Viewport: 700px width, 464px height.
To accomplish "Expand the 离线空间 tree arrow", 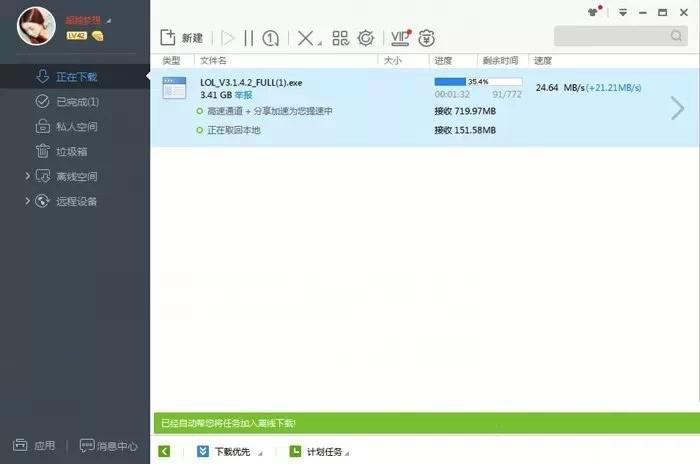I will click(27, 176).
